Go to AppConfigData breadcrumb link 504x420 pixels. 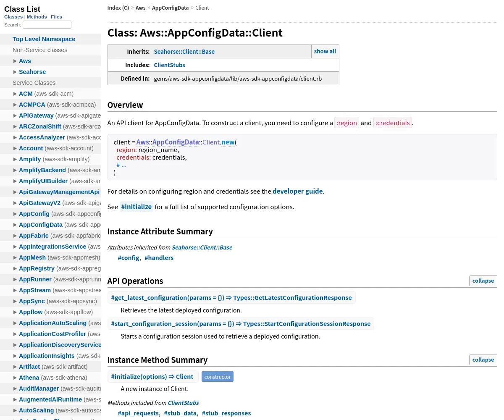[x=170, y=8]
